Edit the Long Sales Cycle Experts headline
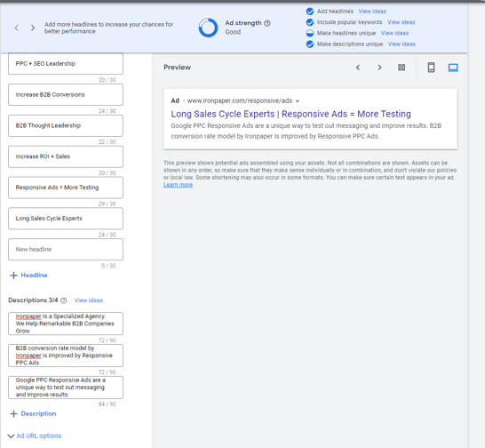Image resolution: width=485 pixels, height=448 pixels. click(x=66, y=219)
